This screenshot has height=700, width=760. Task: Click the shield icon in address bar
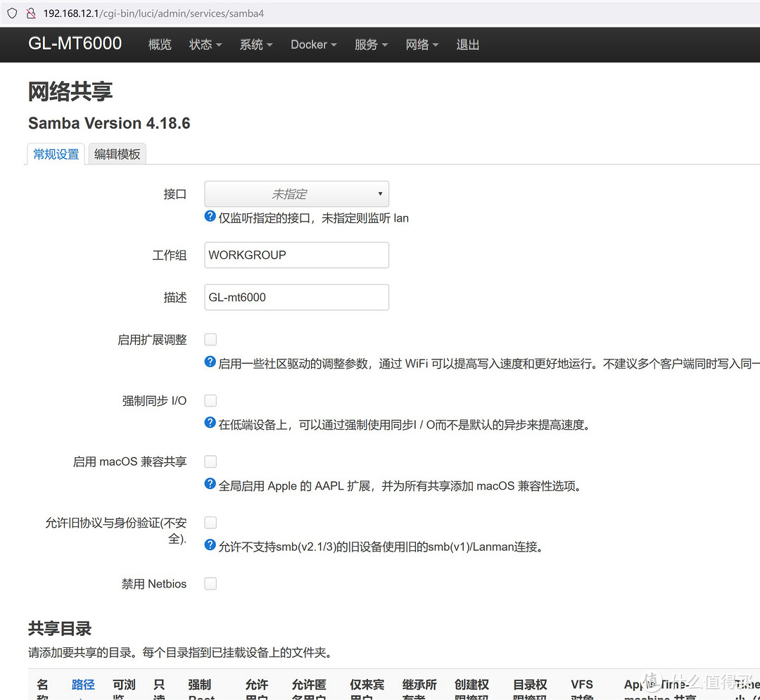tap(12, 13)
